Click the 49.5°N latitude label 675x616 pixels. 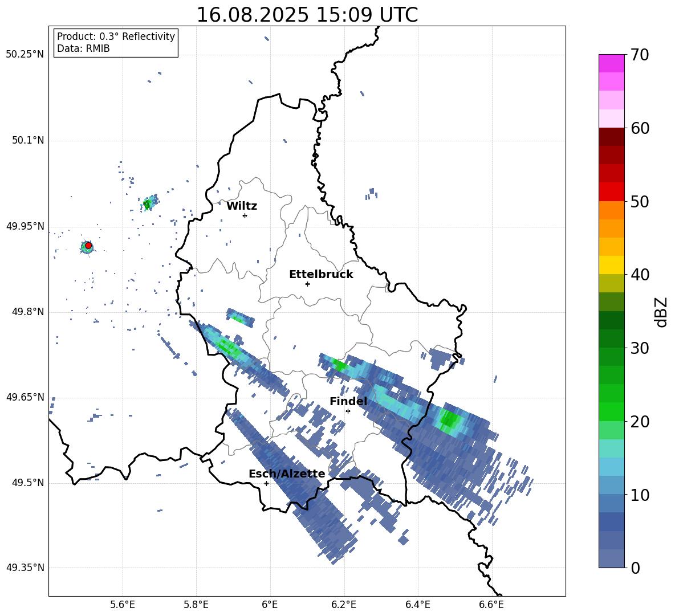pos(28,483)
